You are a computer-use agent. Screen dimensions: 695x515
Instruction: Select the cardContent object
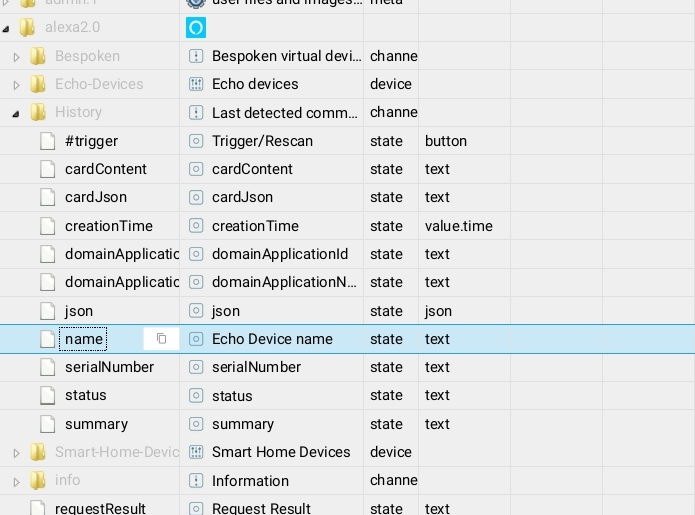(105, 169)
